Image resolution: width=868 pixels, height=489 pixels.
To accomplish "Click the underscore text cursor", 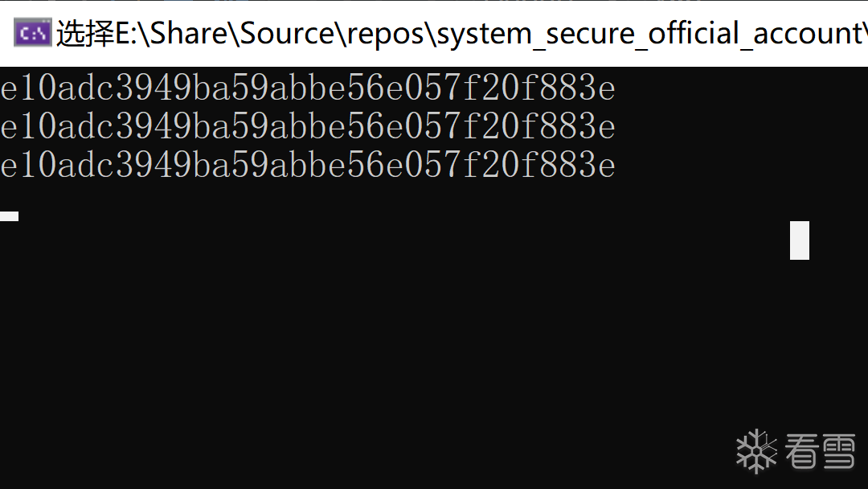I will (x=9, y=216).
